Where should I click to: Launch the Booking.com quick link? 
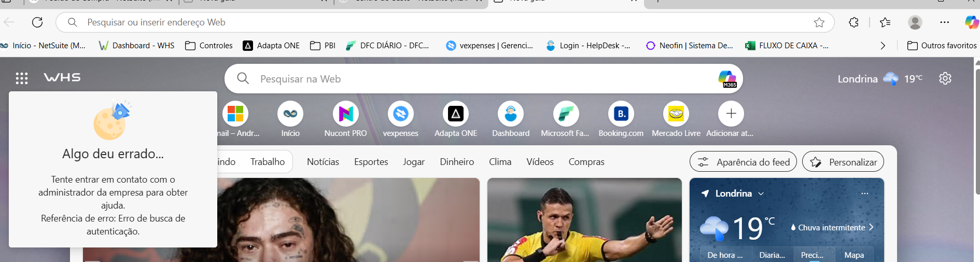(621, 114)
